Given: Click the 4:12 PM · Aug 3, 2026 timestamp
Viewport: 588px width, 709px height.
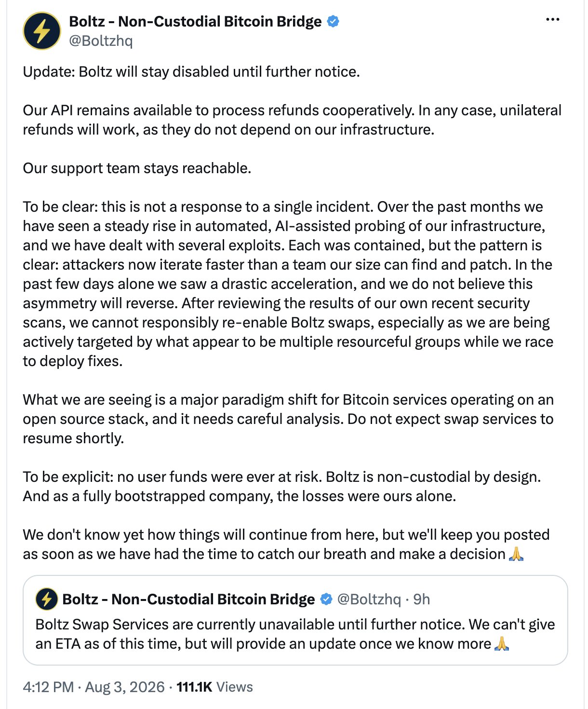Looking at the screenshot, I should (94, 687).
